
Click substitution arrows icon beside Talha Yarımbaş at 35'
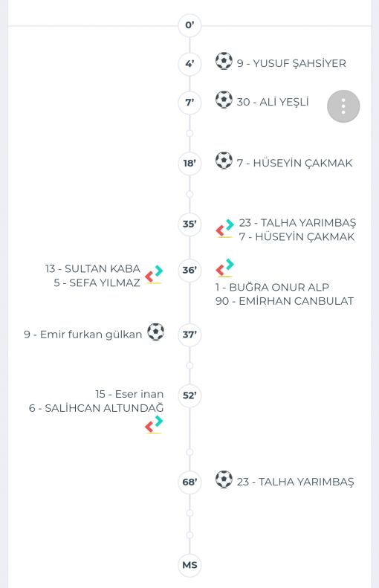pyautogui.click(x=225, y=228)
